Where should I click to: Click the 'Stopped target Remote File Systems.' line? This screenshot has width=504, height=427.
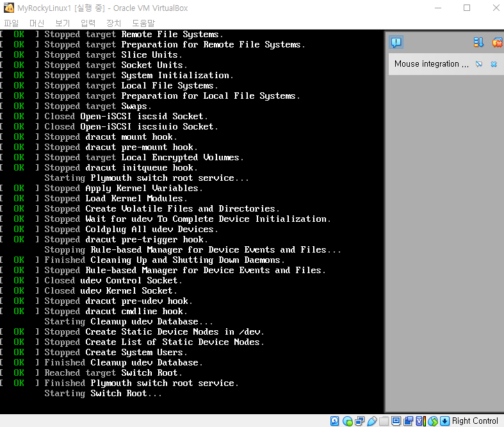coord(134,35)
